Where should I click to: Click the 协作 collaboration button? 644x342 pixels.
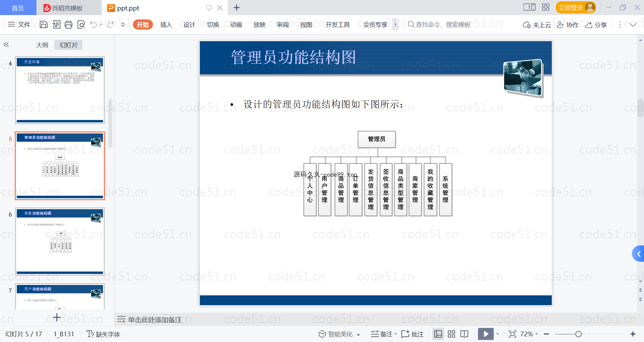(x=568, y=25)
